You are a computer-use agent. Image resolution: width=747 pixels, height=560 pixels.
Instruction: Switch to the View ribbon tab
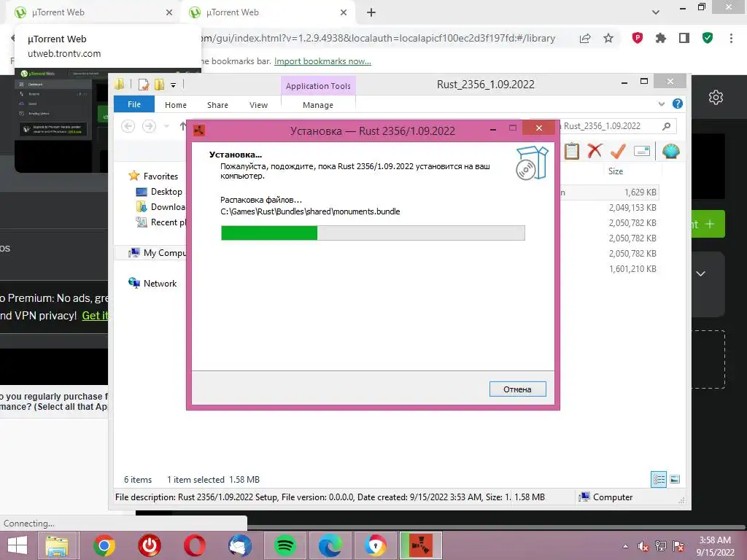point(259,105)
